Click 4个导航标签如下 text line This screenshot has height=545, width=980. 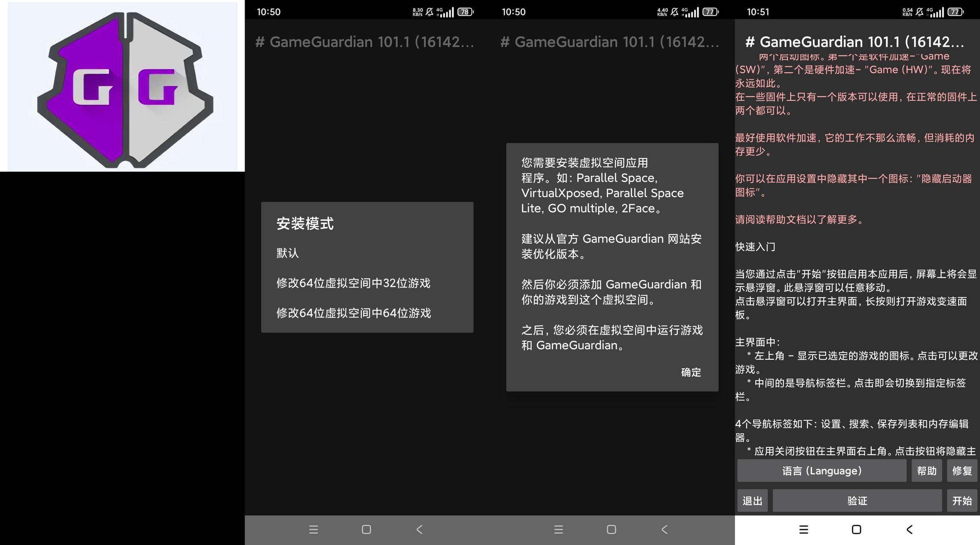[x=852, y=431]
